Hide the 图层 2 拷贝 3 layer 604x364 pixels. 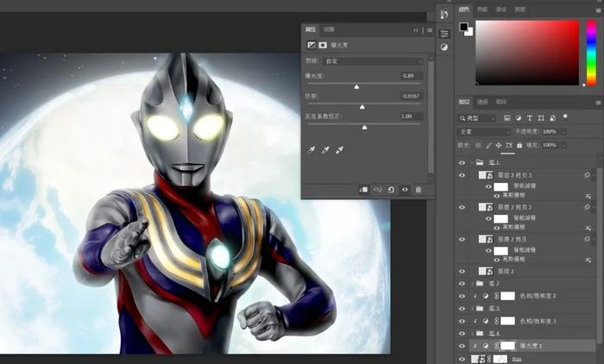point(462,176)
